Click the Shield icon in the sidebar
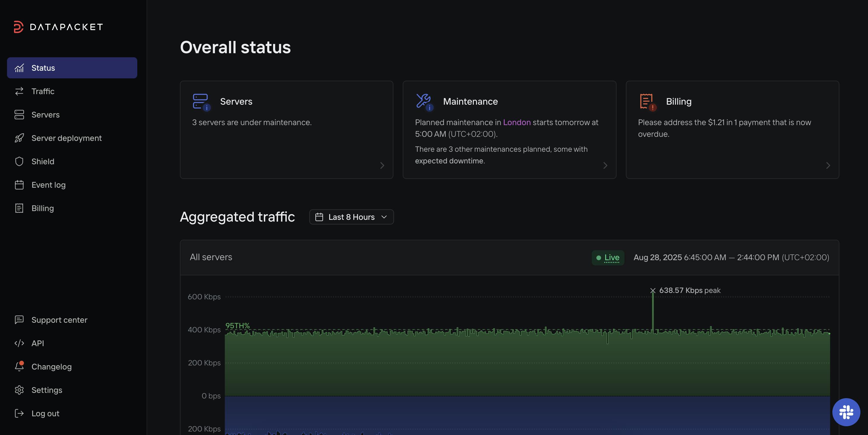This screenshot has height=435, width=868. point(19,162)
